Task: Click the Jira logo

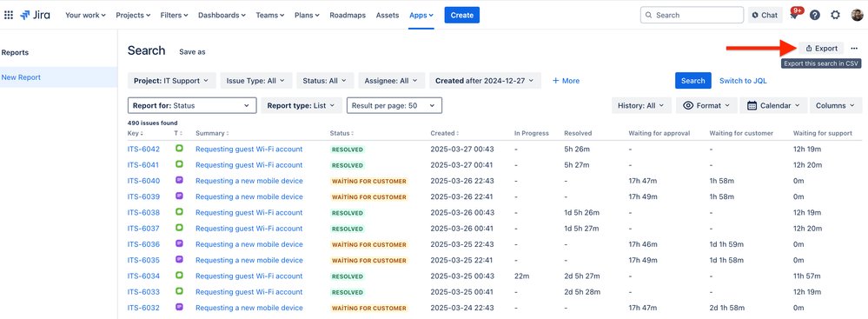Action: click(x=35, y=15)
